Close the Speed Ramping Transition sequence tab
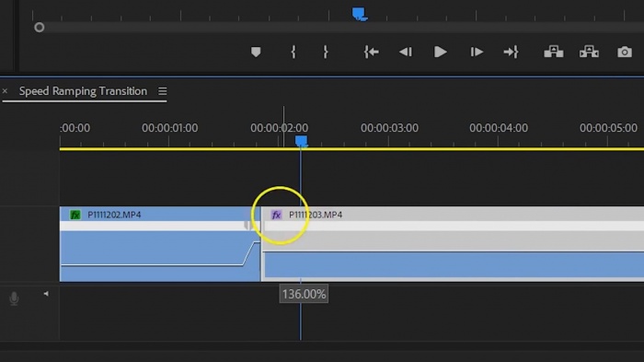 tap(5, 91)
